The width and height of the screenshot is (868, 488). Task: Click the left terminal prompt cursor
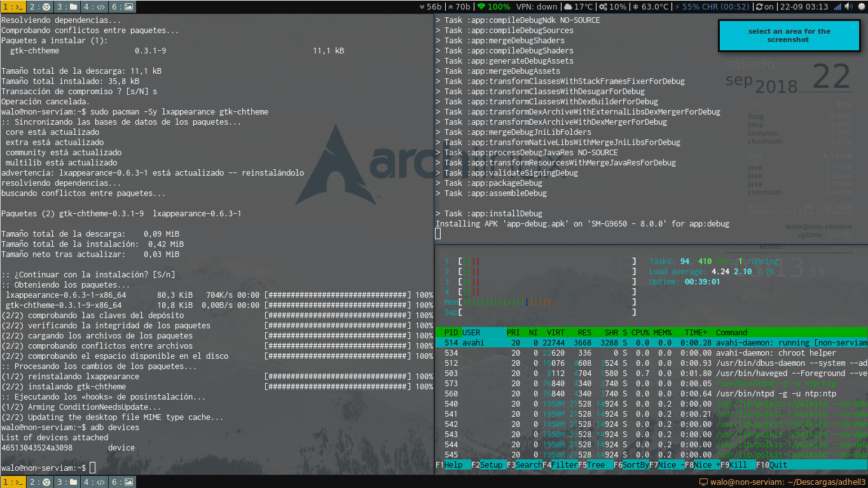(93, 468)
